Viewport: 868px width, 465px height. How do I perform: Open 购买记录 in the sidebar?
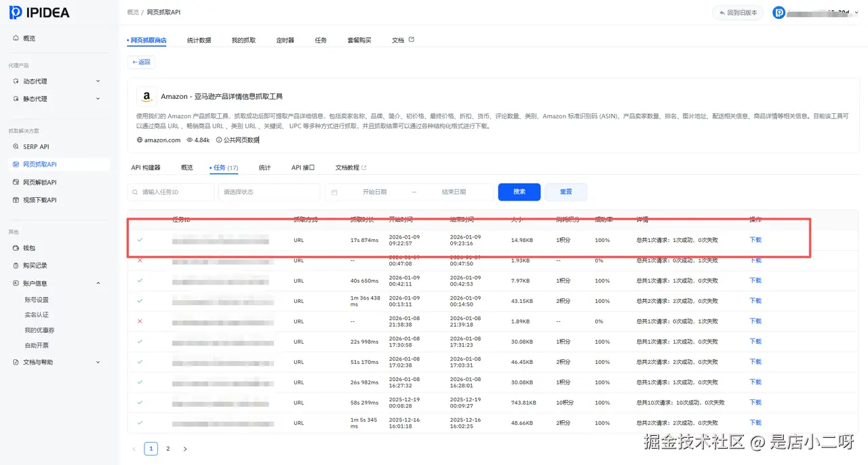click(35, 266)
